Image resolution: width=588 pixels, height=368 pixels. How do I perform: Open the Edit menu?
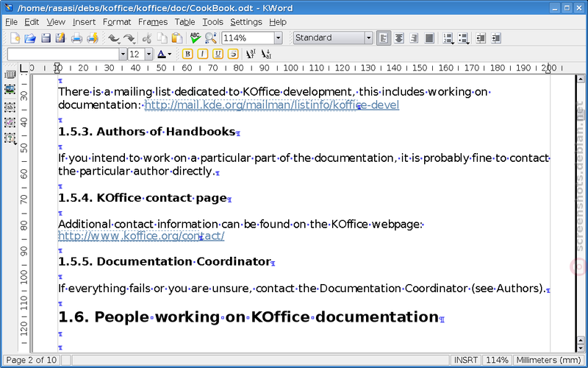tap(32, 22)
